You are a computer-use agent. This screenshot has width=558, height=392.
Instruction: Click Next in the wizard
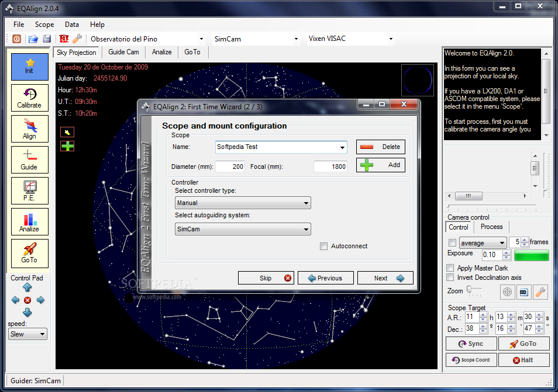click(385, 278)
